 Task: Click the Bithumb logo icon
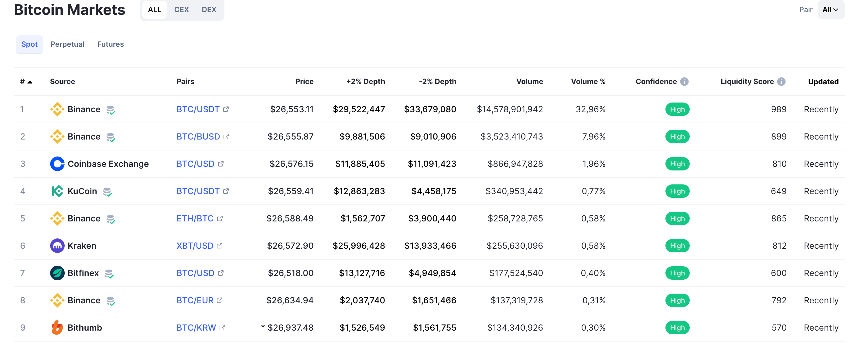pyautogui.click(x=57, y=328)
